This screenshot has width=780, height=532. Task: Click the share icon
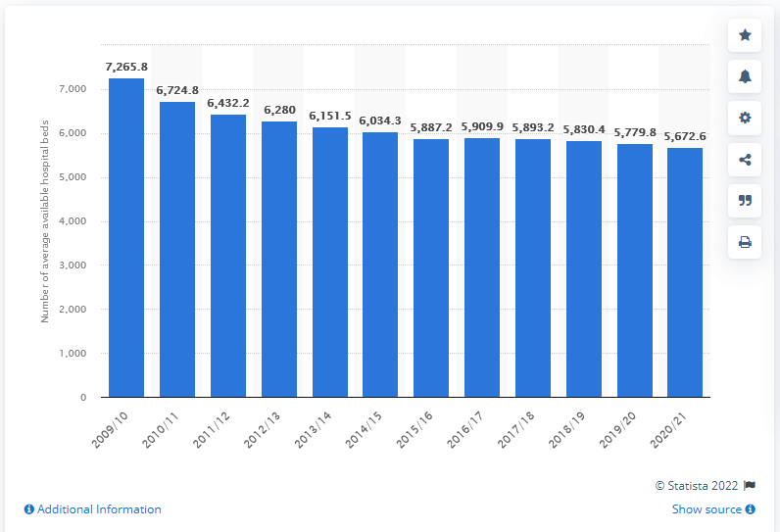(745, 160)
